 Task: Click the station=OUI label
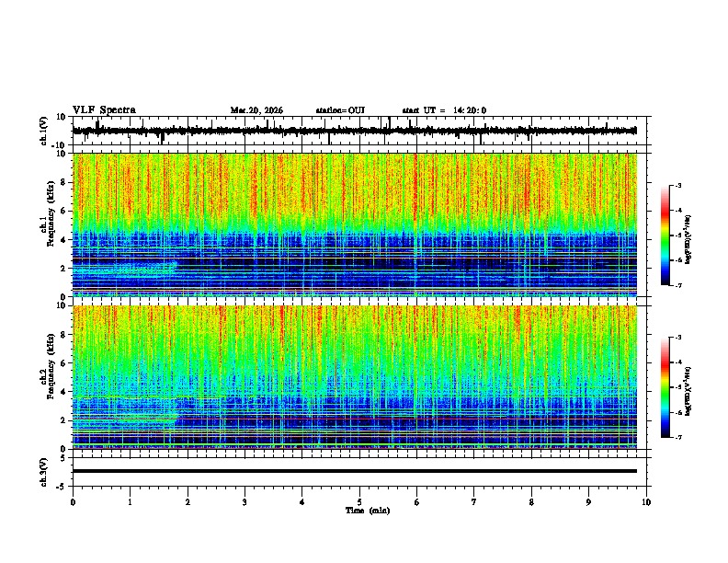point(340,110)
